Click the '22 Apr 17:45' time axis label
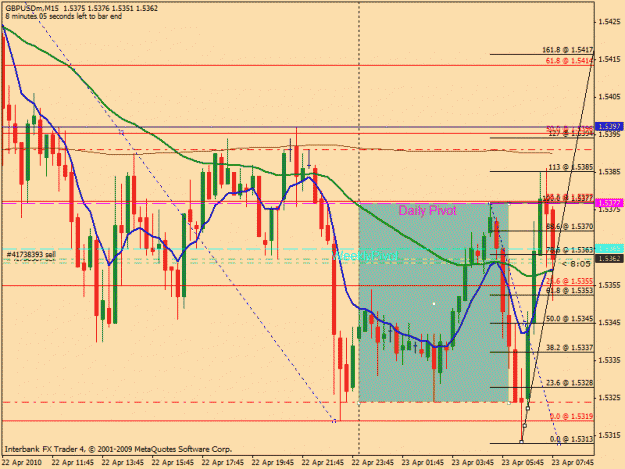This screenshot has height=469, width=625. (x=222, y=463)
